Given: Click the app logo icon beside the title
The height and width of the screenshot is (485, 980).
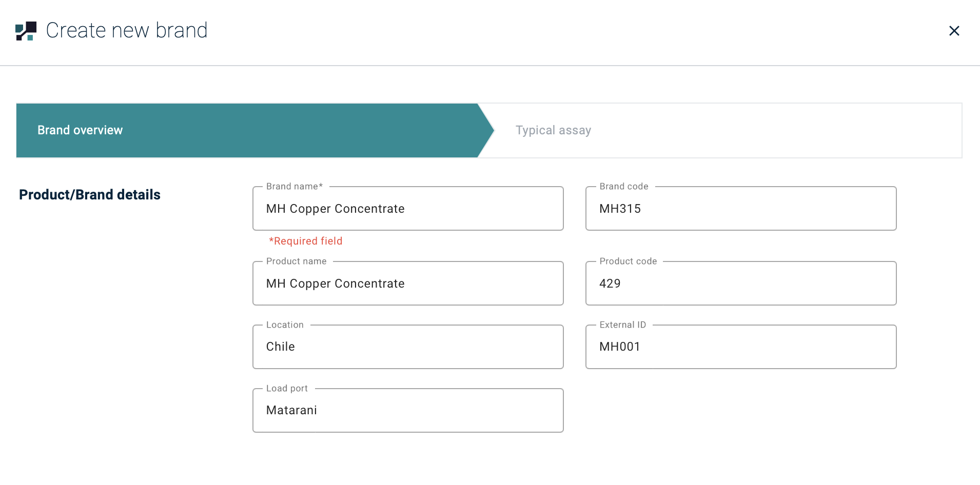Looking at the screenshot, I should pyautogui.click(x=26, y=31).
